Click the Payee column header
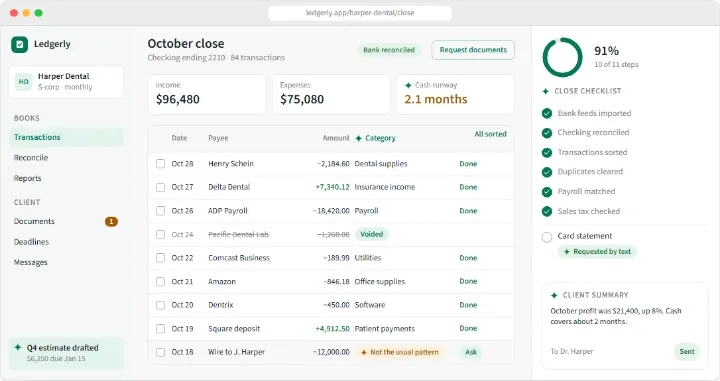This screenshot has height=381, width=720. 218,138
